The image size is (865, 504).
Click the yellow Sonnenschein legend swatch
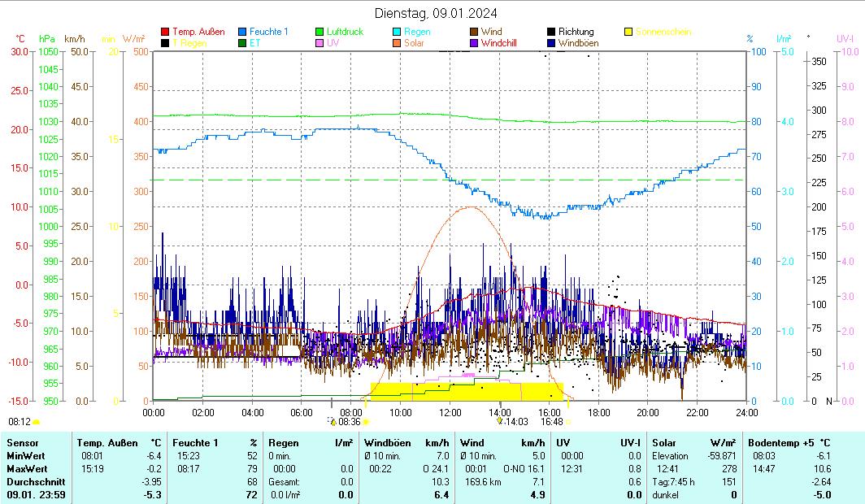coord(628,32)
